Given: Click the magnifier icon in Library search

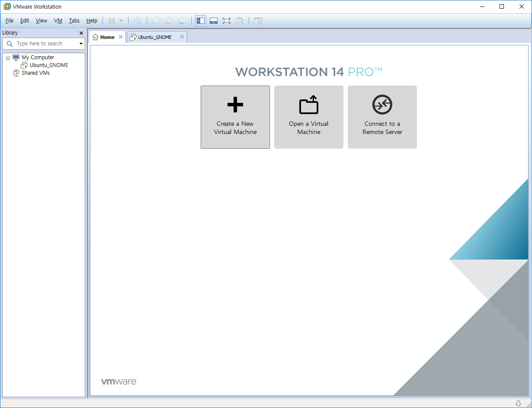Looking at the screenshot, I should click(x=10, y=44).
